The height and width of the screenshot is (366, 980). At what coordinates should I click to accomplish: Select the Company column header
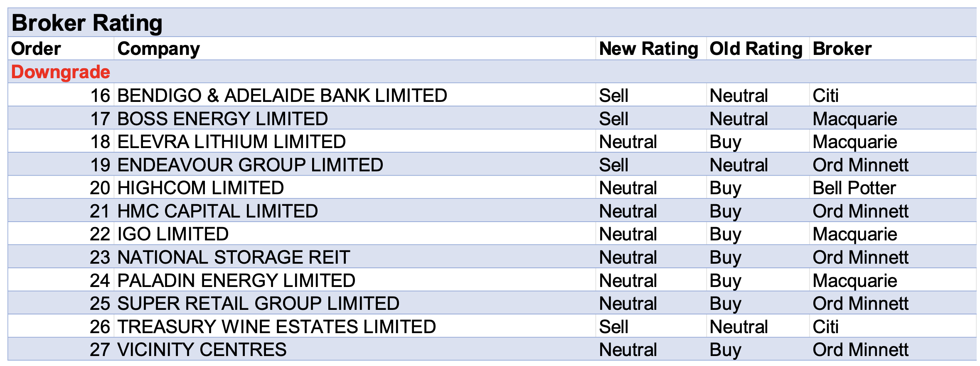159,49
